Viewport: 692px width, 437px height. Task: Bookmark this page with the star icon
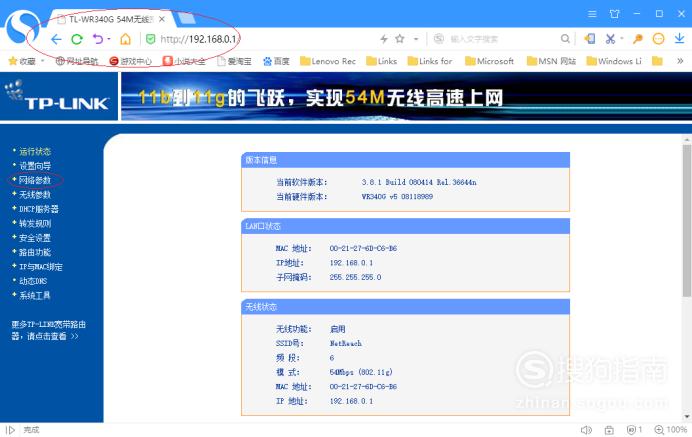coord(400,39)
